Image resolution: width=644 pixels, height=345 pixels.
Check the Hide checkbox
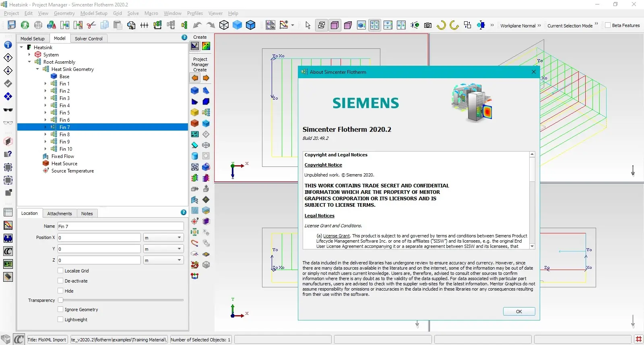(60, 291)
